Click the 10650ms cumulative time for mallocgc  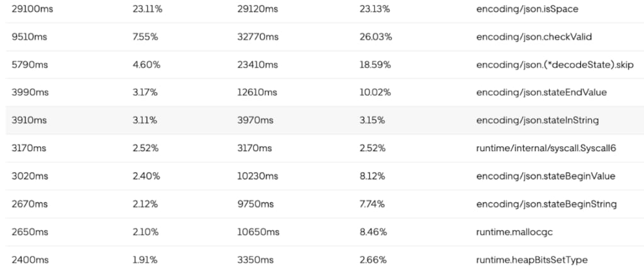(258, 232)
